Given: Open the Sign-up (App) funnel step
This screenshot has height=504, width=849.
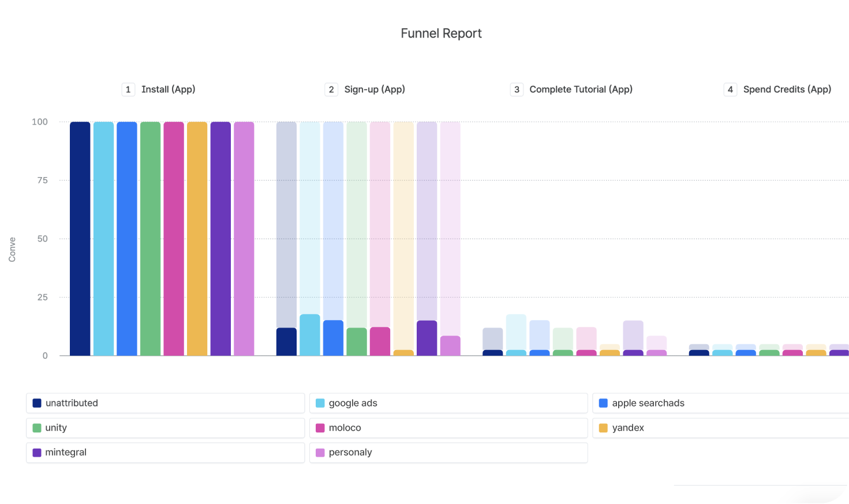Looking at the screenshot, I should point(375,89).
